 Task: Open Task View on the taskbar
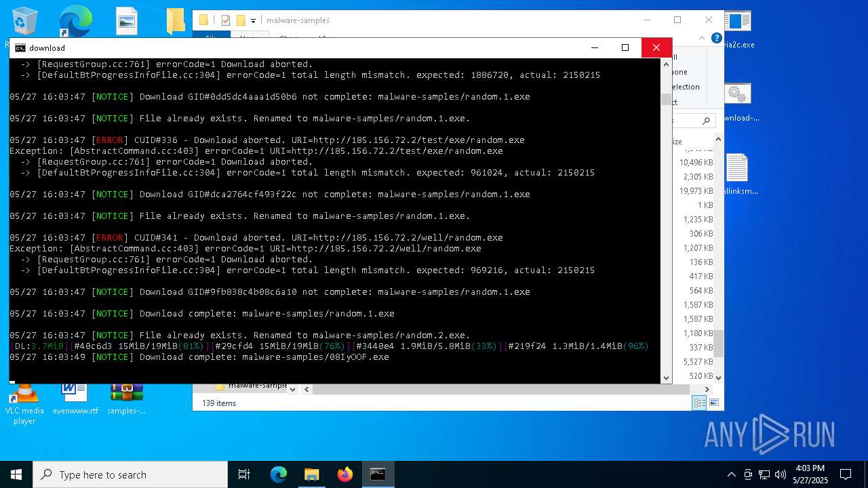(x=244, y=474)
